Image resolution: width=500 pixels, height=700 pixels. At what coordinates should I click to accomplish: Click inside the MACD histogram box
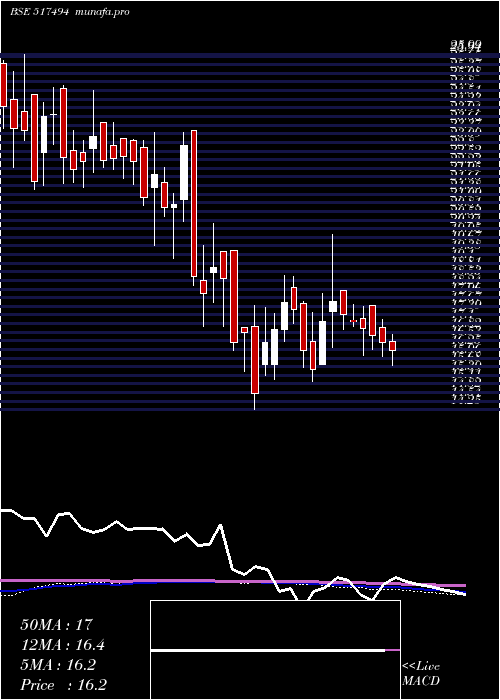pos(275,650)
